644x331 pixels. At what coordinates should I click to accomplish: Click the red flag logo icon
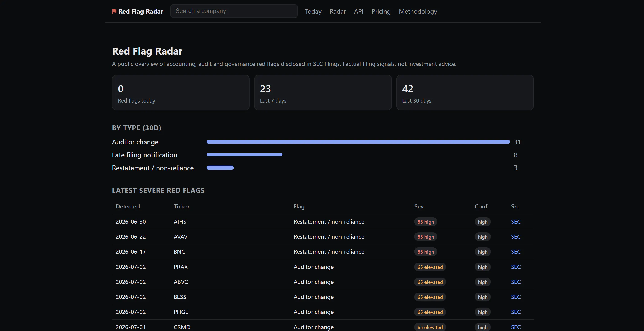(114, 12)
